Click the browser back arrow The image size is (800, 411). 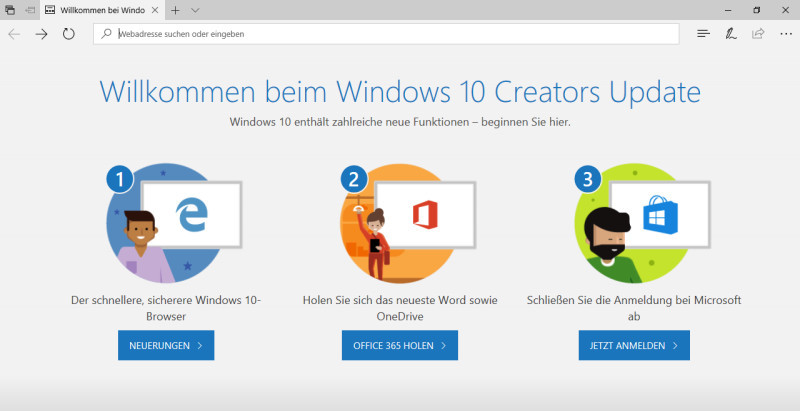(x=14, y=34)
